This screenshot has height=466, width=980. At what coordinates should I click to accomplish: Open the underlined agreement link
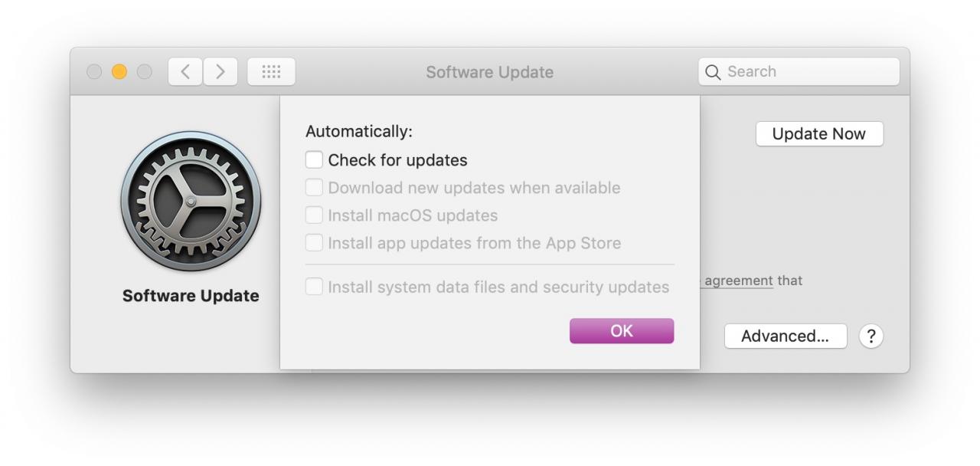(738, 281)
